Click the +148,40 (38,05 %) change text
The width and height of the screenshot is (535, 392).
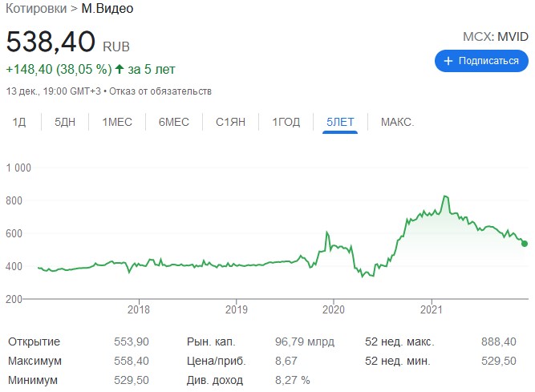pyautogui.click(x=59, y=69)
